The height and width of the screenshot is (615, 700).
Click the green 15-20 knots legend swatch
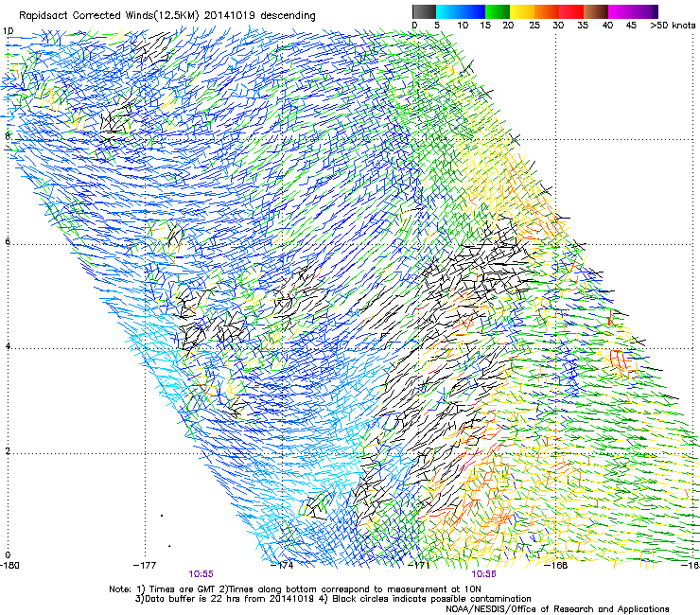click(498, 11)
